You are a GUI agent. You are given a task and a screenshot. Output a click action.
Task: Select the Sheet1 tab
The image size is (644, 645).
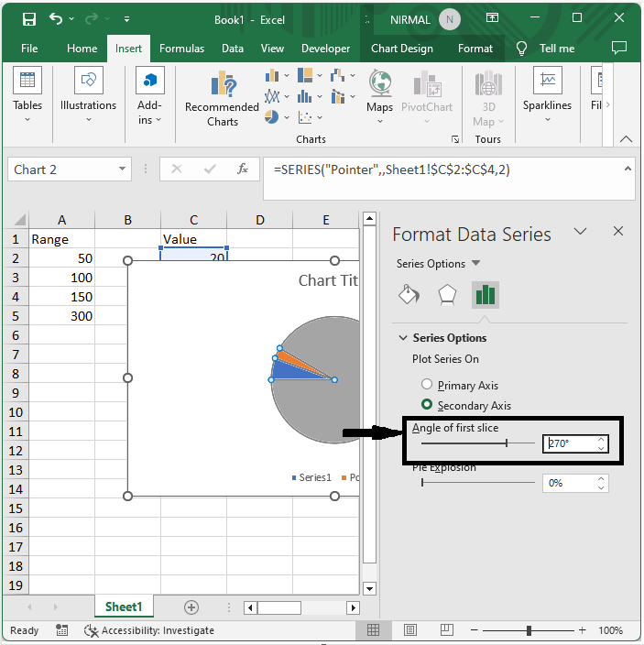coord(124,607)
